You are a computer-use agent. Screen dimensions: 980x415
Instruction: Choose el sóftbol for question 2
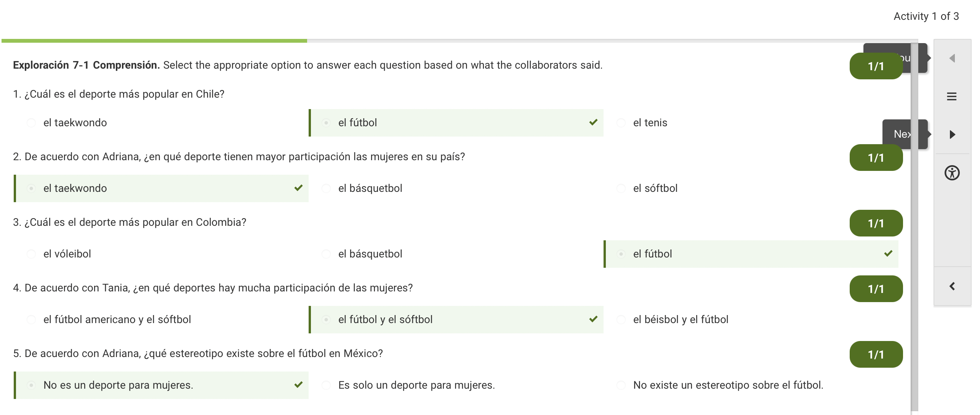pyautogui.click(x=621, y=188)
